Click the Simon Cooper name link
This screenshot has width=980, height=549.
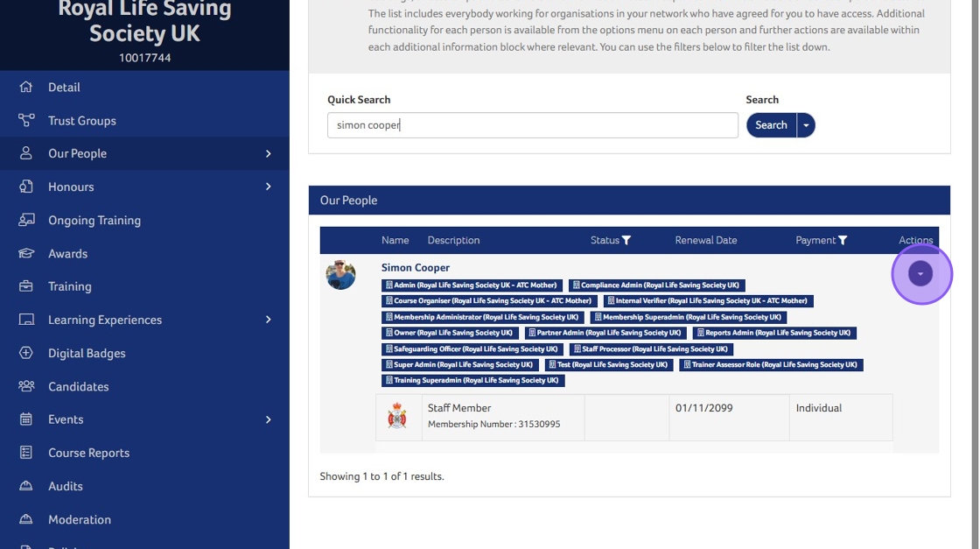click(x=416, y=268)
